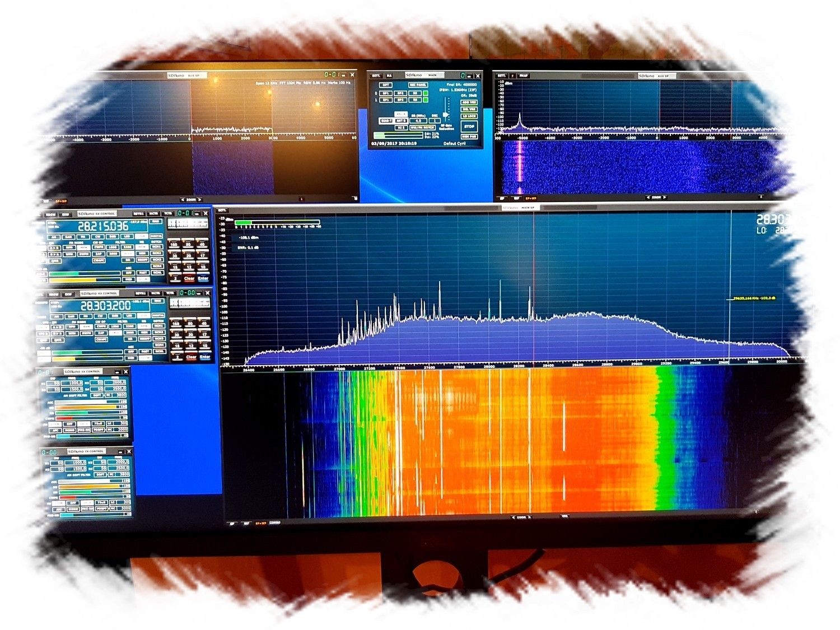Image resolution: width=840 pixels, height=630 pixels.
Task: Click STOP in the SDRuno MAIN panel
Action: coord(469,127)
